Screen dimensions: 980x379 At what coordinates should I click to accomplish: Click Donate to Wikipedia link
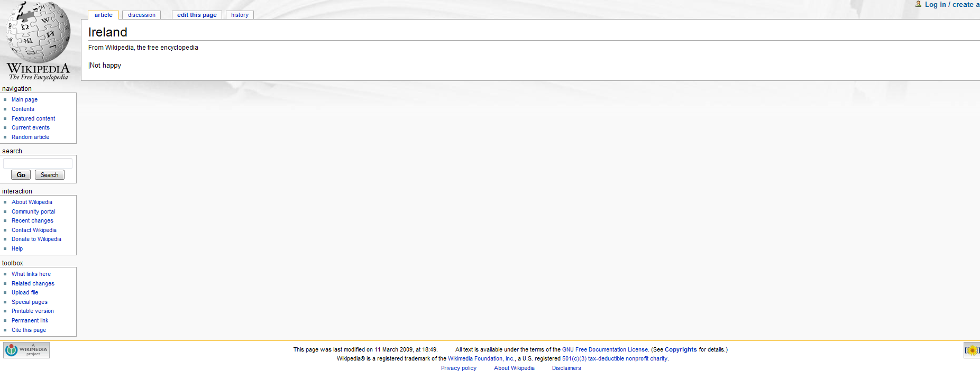tap(36, 239)
